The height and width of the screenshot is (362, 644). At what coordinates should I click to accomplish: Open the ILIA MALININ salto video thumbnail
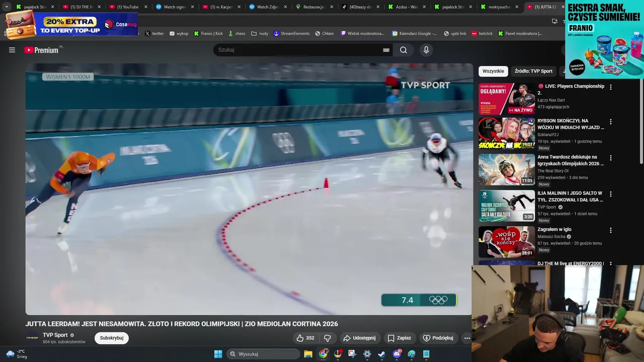pos(507,206)
